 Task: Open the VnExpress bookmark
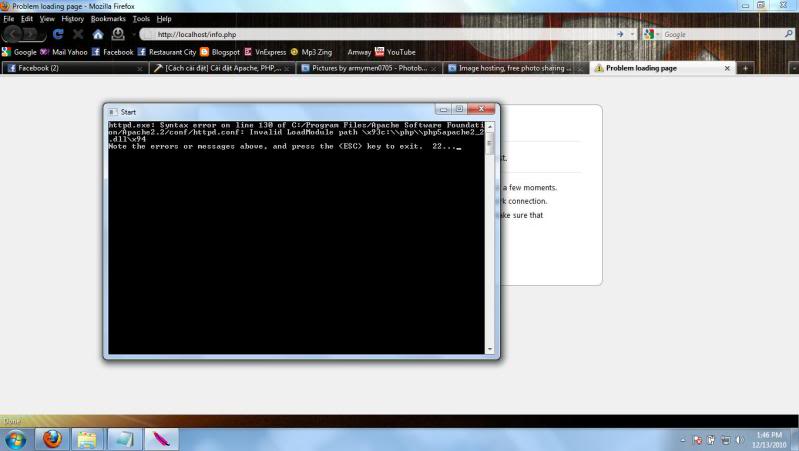tap(265, 51)
